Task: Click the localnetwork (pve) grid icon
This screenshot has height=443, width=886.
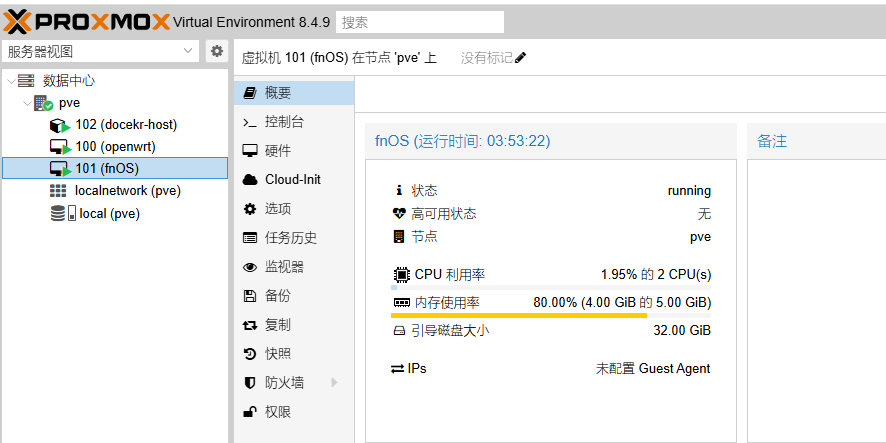Action: 59,191
